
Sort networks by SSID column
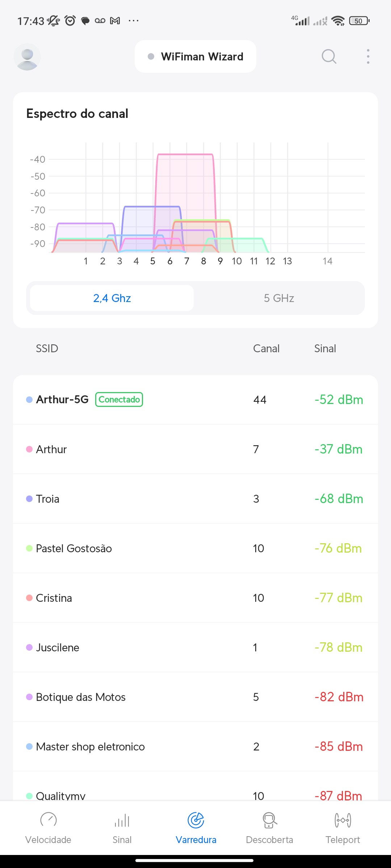click(x=47, y=348)
